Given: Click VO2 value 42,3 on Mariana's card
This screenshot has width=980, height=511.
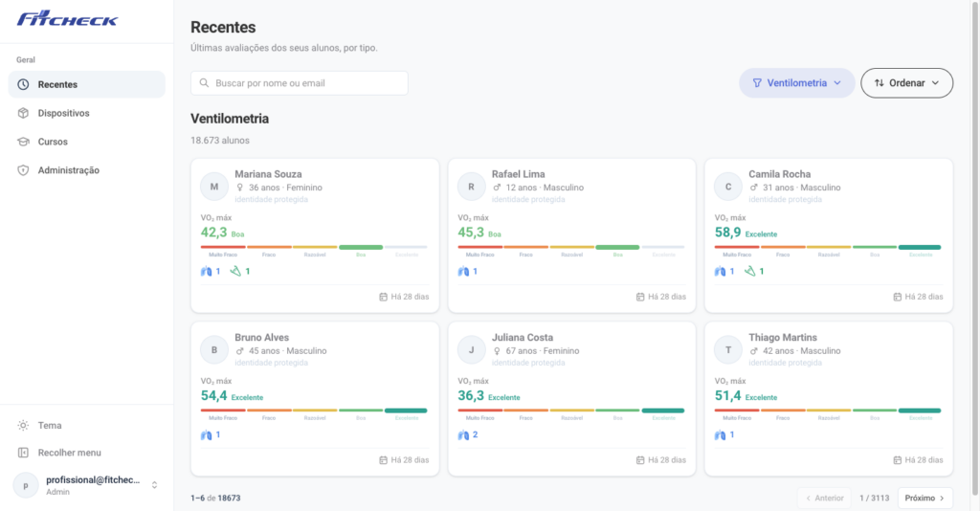Looking at the screenshot, I should (213, 233).
